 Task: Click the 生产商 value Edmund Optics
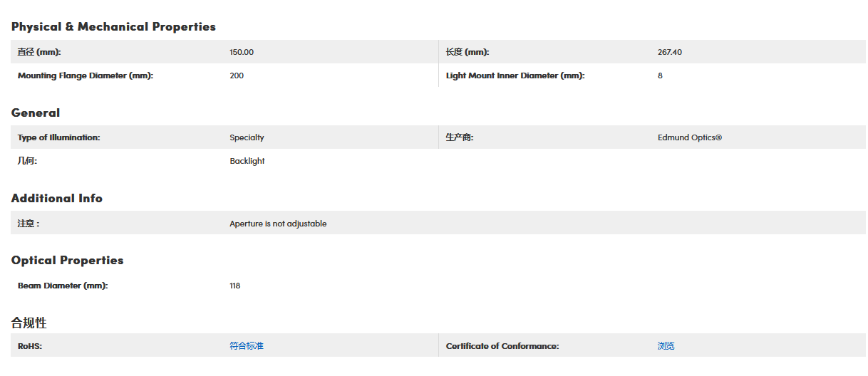click(x=690, y=137)
